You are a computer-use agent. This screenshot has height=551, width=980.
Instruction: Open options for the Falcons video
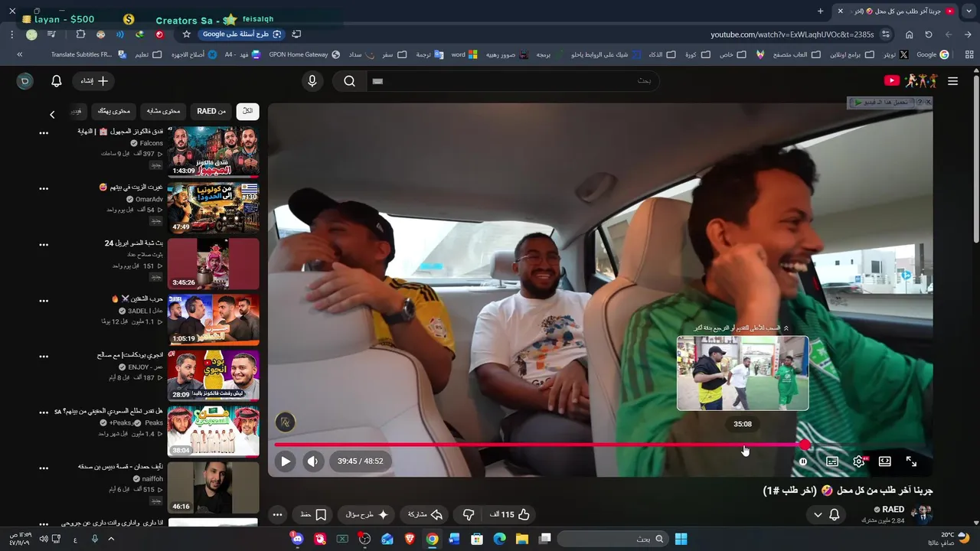tap(44, 133)
